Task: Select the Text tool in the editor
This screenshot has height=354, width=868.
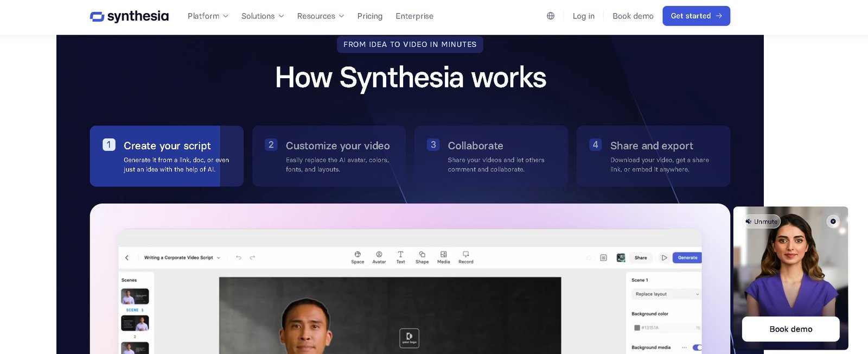Action: point(400,257)
